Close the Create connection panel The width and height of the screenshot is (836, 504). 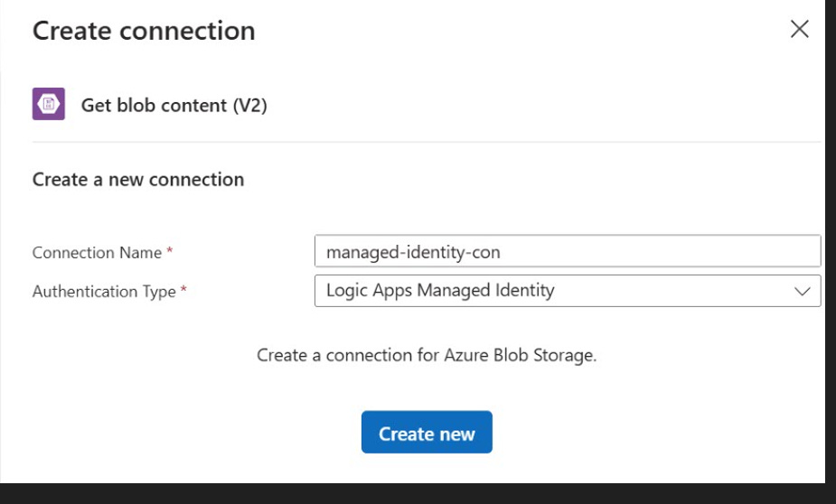(799, 29)
